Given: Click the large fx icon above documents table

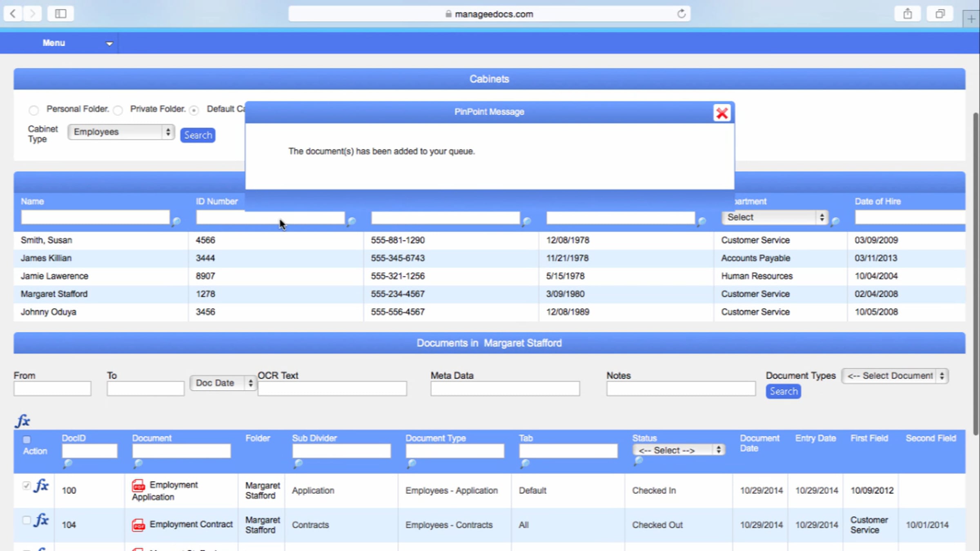Looking at the screenshot, I should [x=22, y=421].
